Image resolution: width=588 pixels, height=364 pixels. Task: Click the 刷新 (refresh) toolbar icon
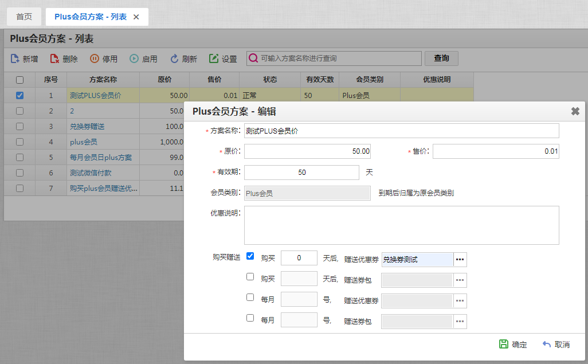[174, 58]
